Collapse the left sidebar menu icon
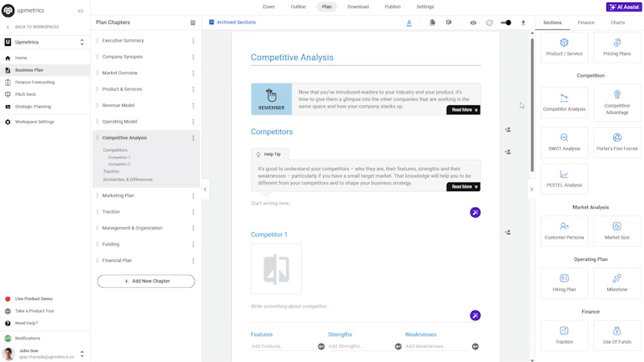644x362 pixels. click(80, 11)
